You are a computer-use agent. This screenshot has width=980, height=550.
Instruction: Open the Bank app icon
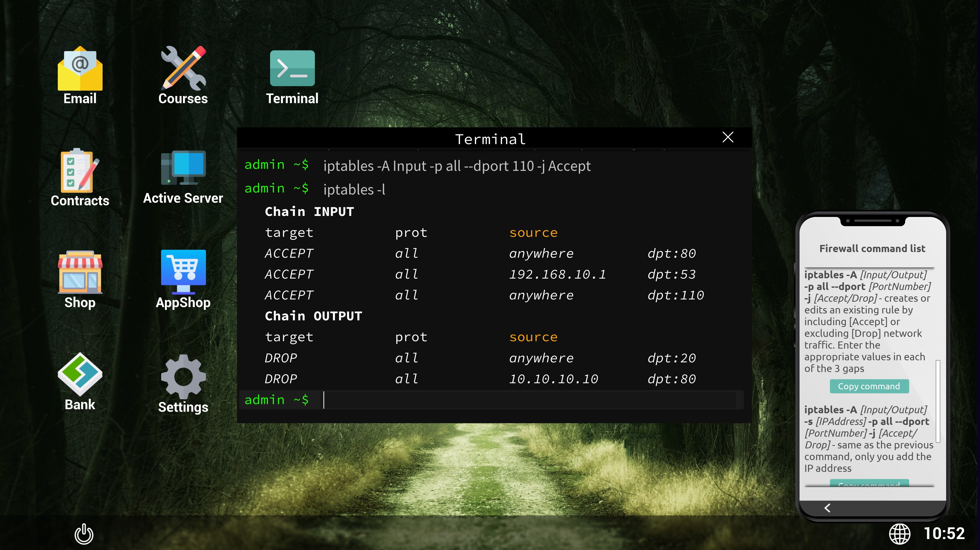(x=80, y=375)
